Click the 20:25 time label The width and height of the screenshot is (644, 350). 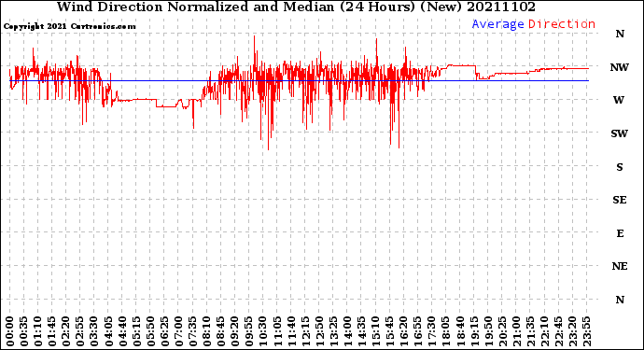tap(502, 331)
